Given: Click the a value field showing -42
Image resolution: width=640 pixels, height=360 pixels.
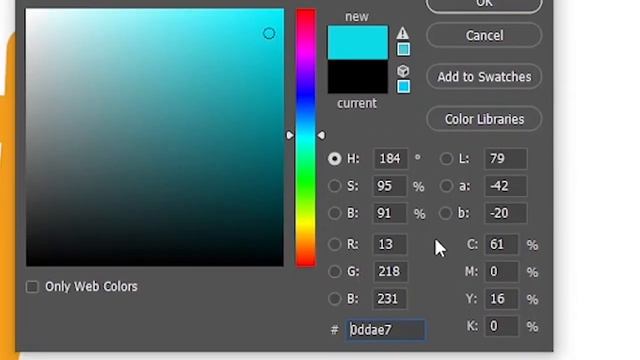Looking at the screenshot, I should 506,186.
